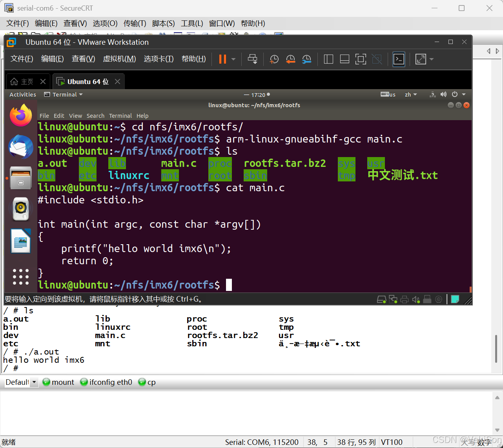Switch to the 主页 home tab
503x448 pixels.
(x=23, y=82)
